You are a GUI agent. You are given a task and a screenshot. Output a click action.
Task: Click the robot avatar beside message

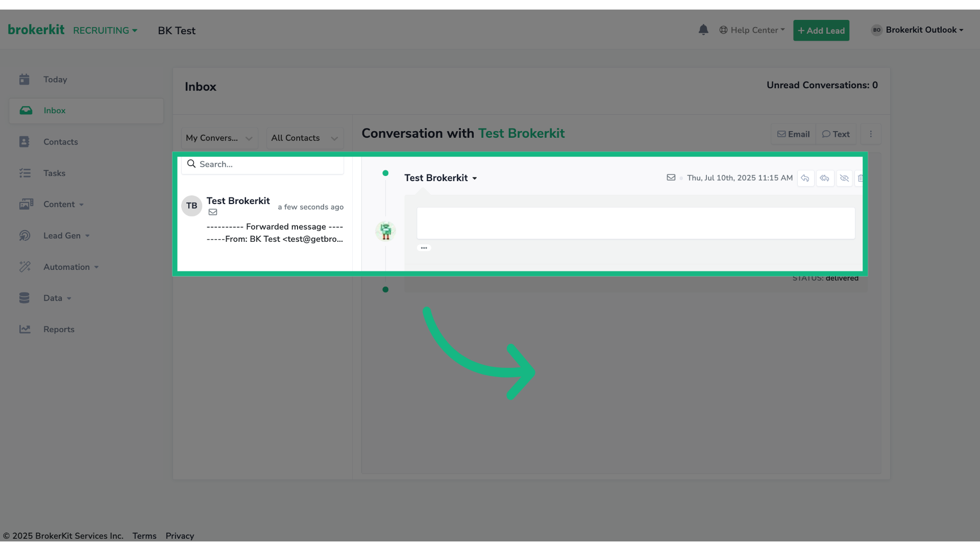tap(385, 231)
